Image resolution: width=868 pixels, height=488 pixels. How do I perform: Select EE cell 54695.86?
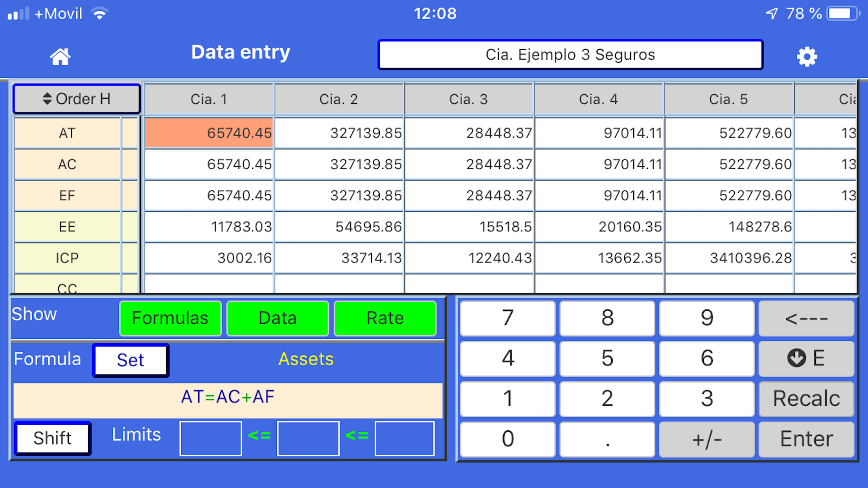(339, 227)
